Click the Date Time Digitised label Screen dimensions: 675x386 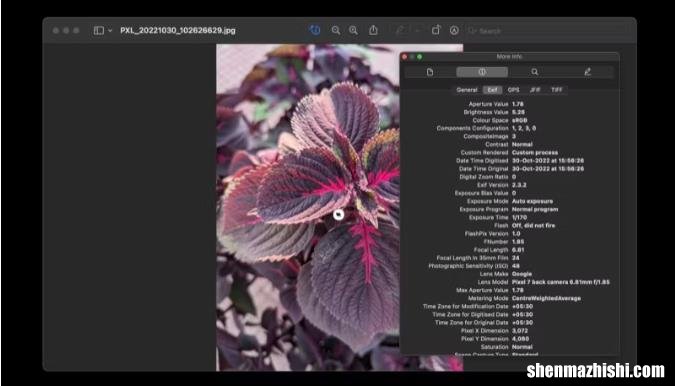(x=482, y=161)
